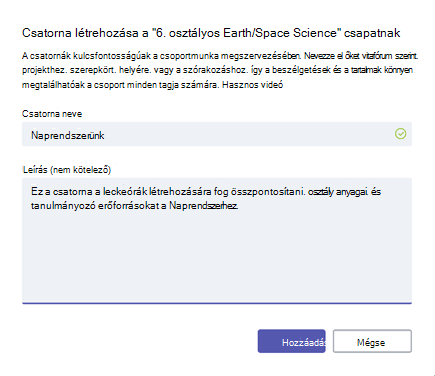Click the 'Leírás (nem kötelező)' label
Viewport: 435px width, 376px height.
click(67, 170)
